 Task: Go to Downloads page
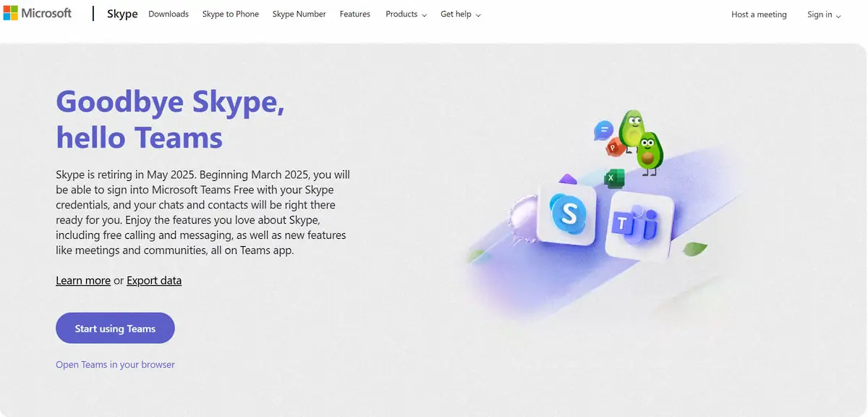click(x=169, y=14)
